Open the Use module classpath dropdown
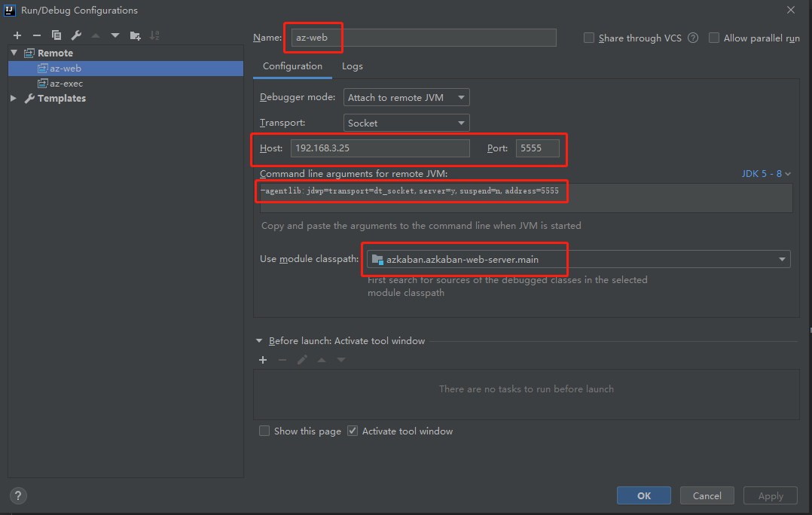The width and height of the screenshot is (812, 515). 578,259
